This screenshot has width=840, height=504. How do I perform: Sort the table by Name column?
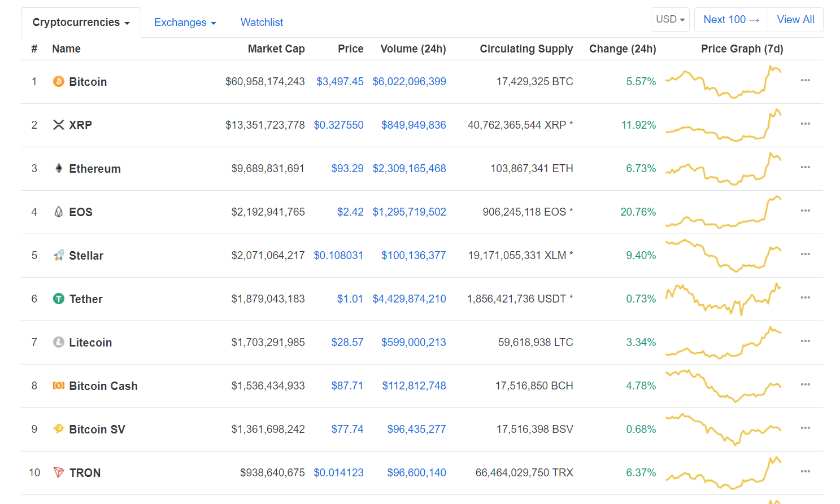click(x=66, y=49)
